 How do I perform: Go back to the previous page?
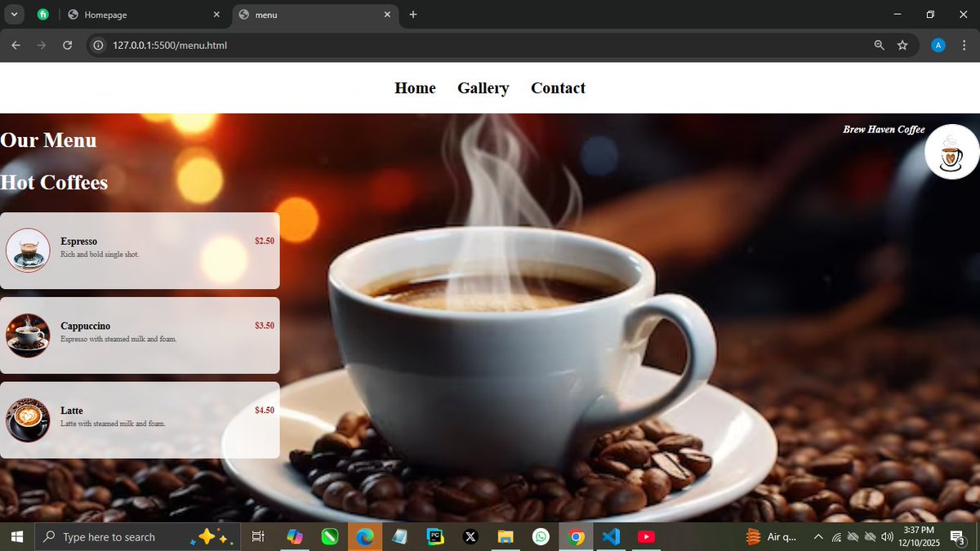point(16,46)
